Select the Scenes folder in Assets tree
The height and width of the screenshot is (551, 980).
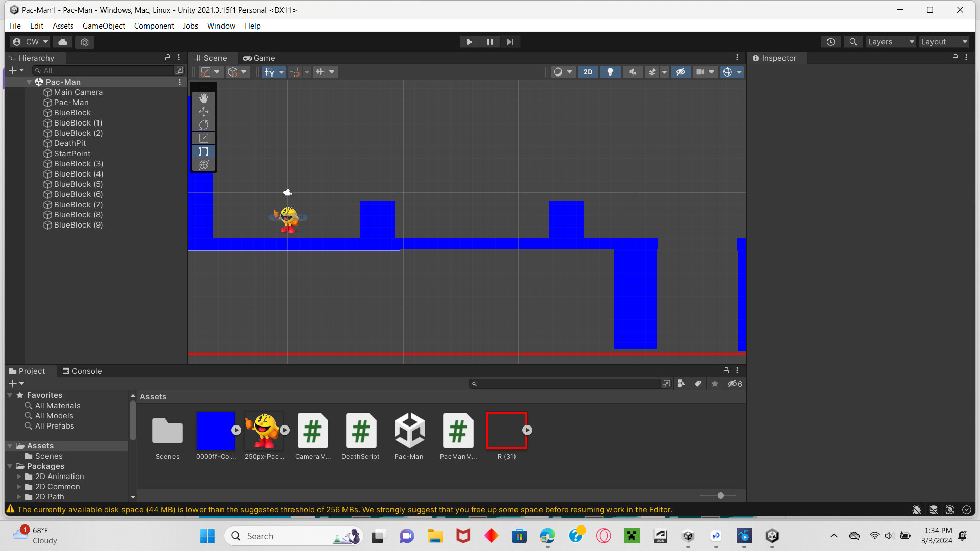(x=49, y=456)
